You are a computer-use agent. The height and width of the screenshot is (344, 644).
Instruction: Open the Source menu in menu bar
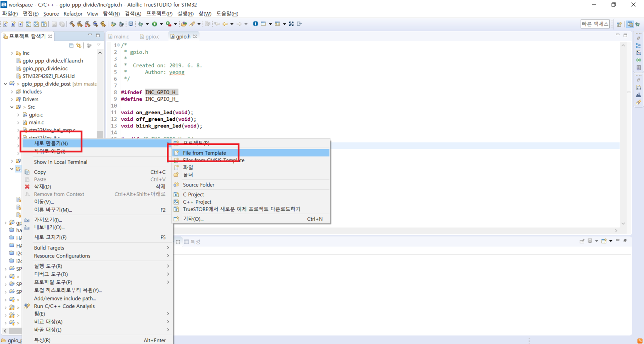pos(51,14)
